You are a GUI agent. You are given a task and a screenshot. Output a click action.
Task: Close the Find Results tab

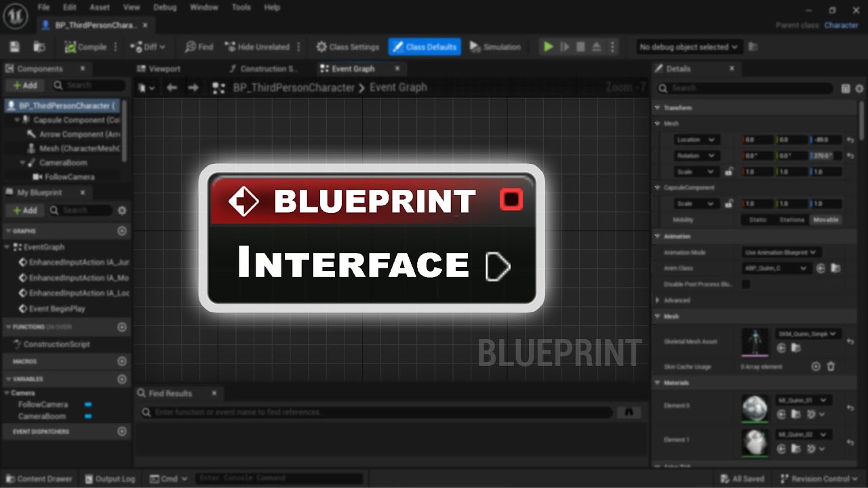click(x=214, y=393)
